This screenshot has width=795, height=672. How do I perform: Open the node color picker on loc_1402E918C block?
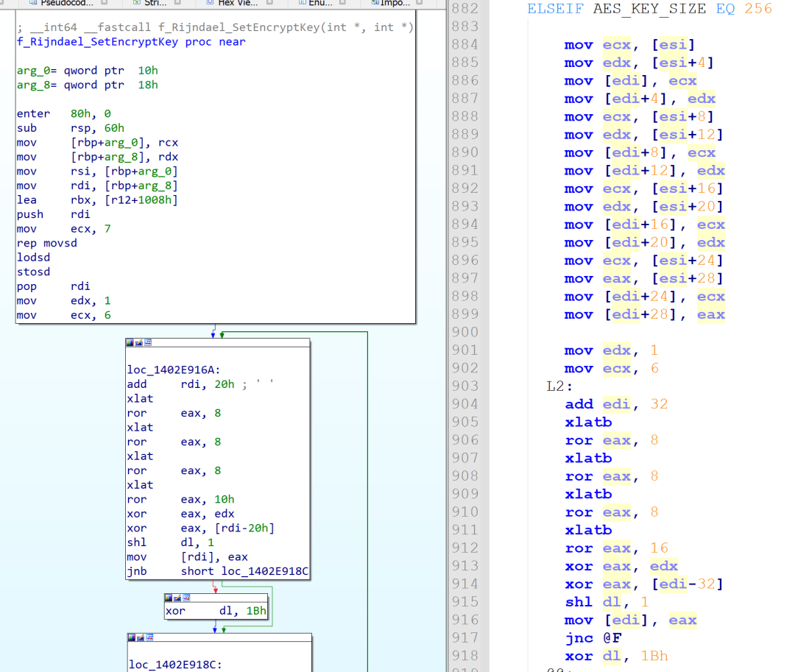(130, 637)
